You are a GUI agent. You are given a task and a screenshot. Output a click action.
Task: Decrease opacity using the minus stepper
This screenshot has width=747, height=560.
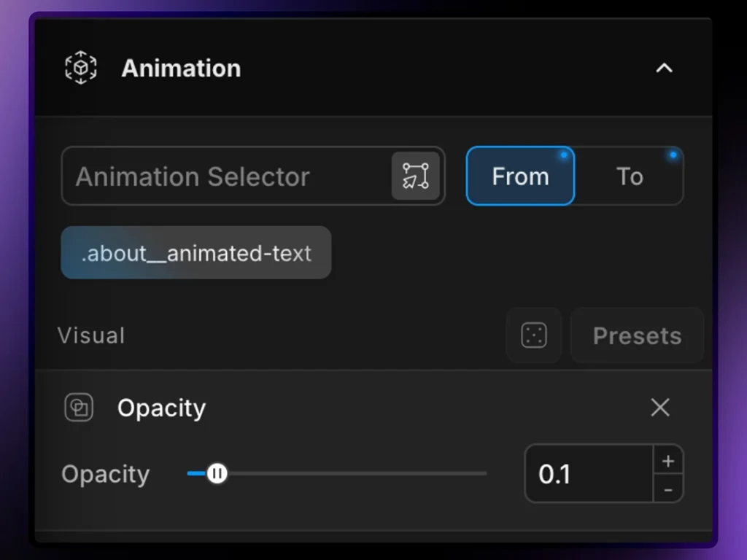(x=668, y=489)
